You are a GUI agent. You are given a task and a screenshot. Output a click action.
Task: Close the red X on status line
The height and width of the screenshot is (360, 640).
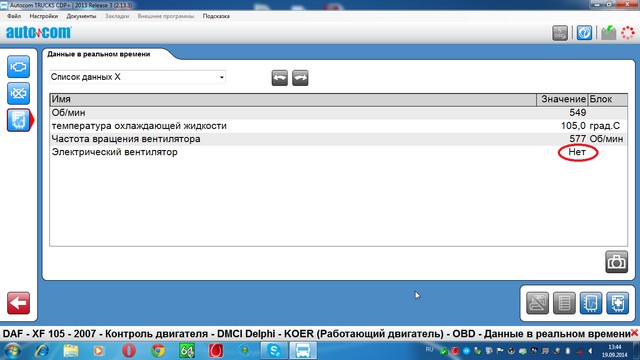pos(634,333)
